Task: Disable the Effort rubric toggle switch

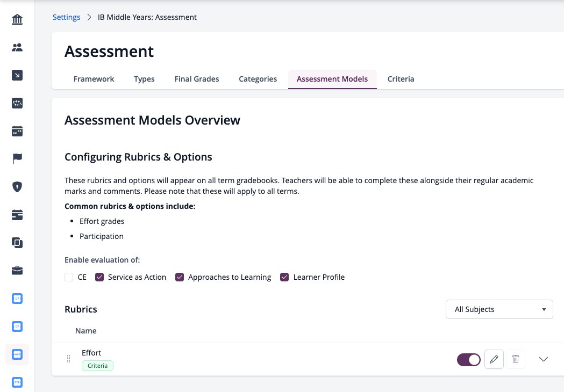Action: tap(469, 360)
